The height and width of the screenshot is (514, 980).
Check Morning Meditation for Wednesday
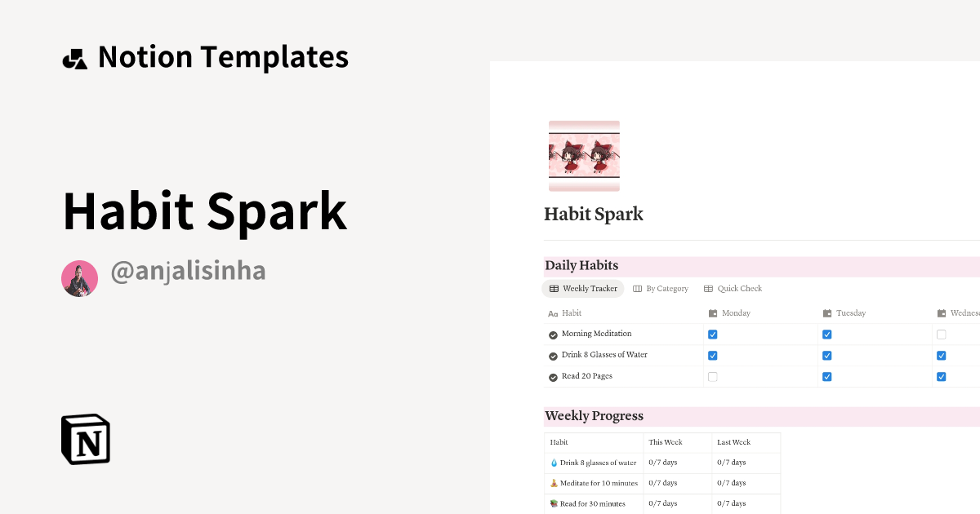click(x=941, y=334)
